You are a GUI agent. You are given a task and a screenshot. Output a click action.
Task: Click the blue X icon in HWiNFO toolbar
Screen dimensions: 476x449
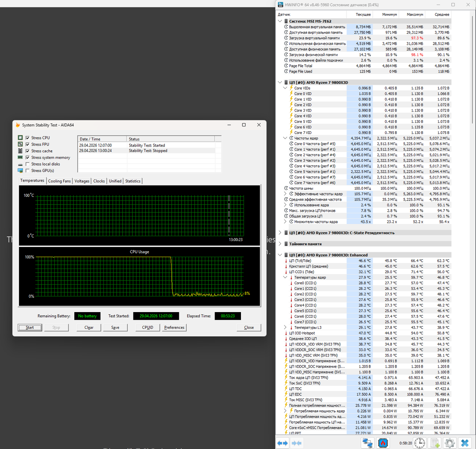(465, 443)
